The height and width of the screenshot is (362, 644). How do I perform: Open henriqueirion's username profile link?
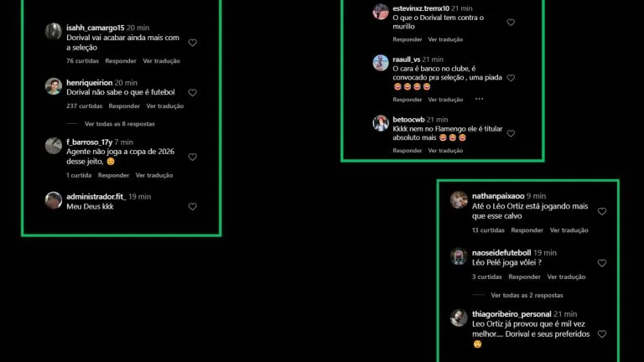click(89, 82)
